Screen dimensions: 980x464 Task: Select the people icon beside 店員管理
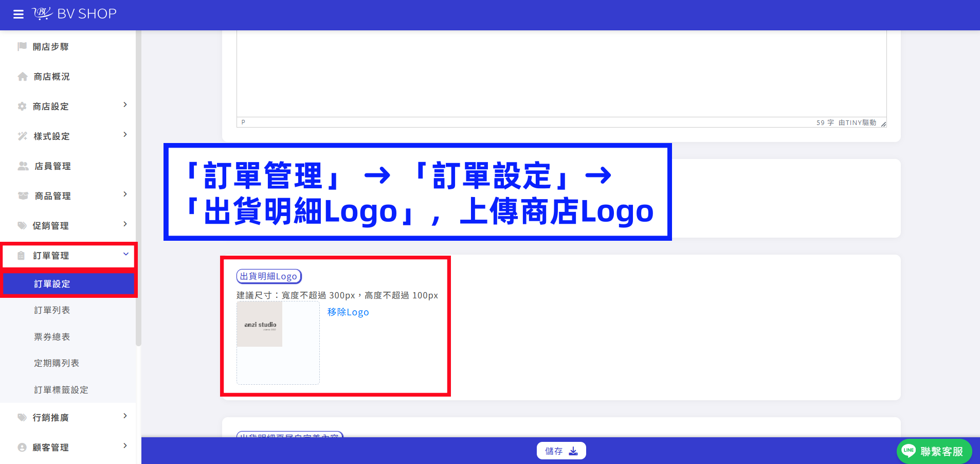23,166
